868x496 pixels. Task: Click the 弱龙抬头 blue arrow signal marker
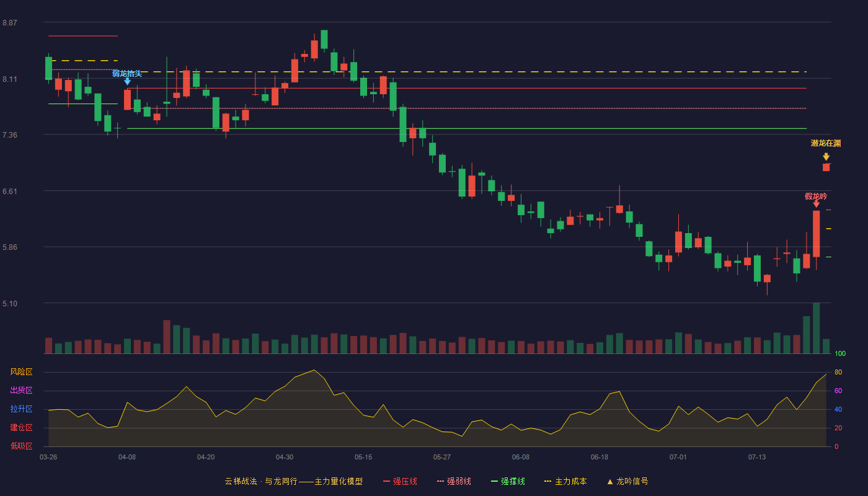(127, 81)
